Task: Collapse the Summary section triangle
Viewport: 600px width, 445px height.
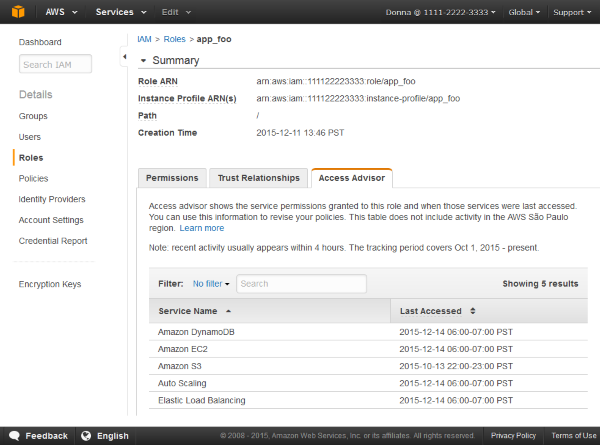Action: pyautogui.click(x=143, y=60)
